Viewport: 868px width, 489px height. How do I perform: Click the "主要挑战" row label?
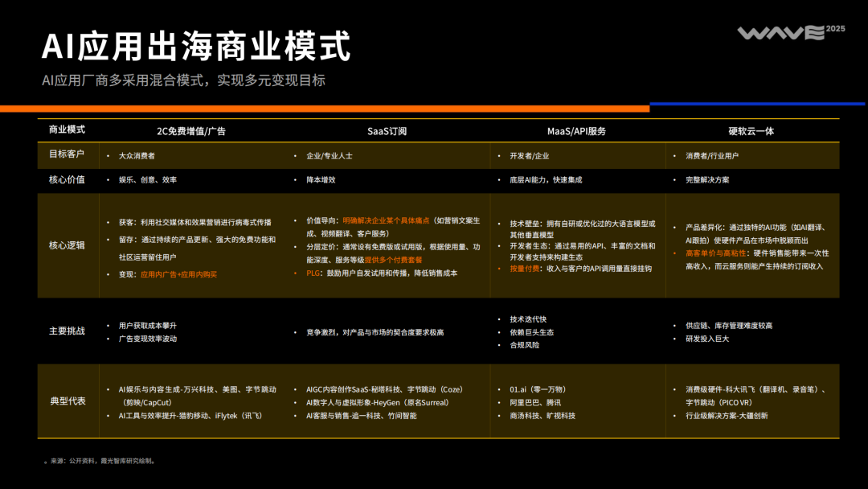67,331
